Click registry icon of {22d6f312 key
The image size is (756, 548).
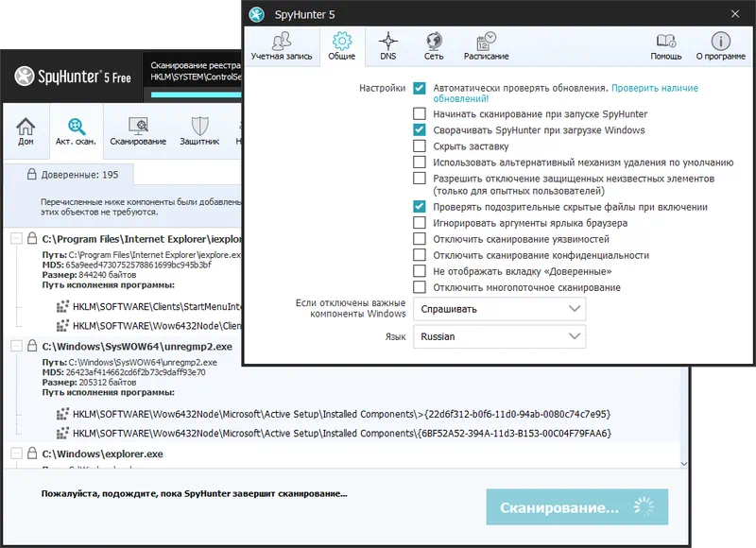tap(62, 414)
